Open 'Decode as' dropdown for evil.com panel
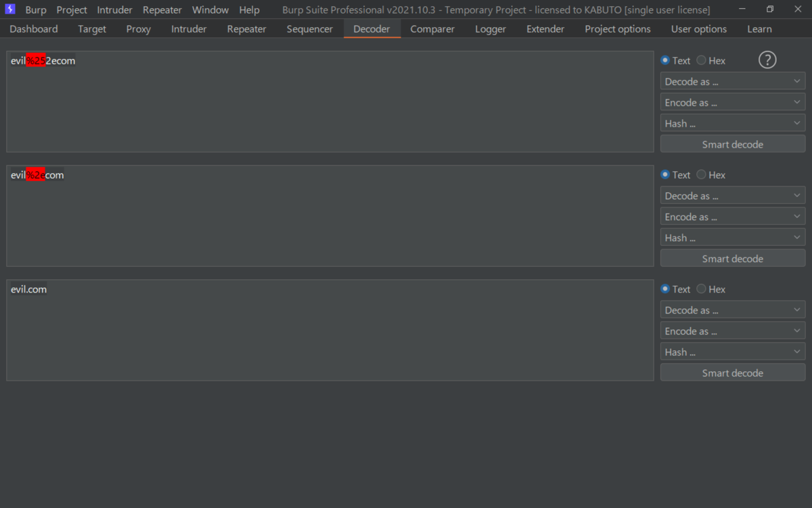Viewport: 812px width, 508px height. (x=733, y=310)
